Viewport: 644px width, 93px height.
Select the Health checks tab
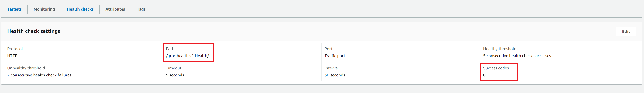click(x=80, y=9)
